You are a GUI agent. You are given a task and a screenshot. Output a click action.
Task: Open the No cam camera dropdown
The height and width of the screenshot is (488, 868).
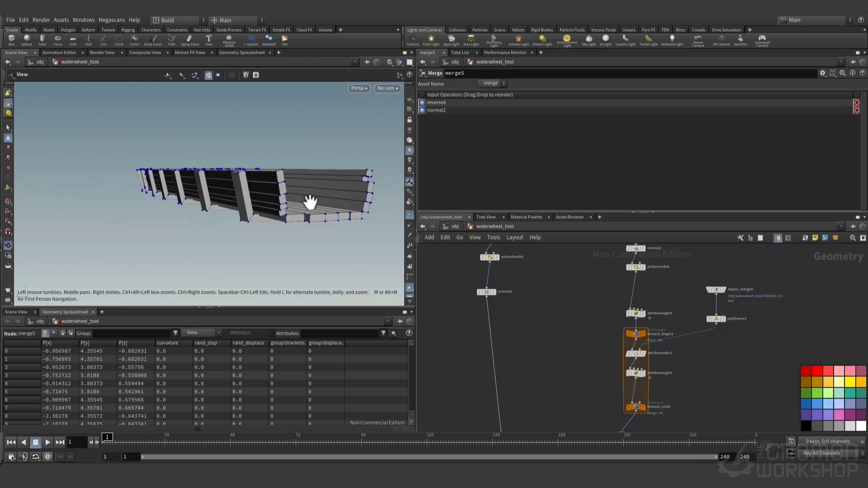click(387, 88)
